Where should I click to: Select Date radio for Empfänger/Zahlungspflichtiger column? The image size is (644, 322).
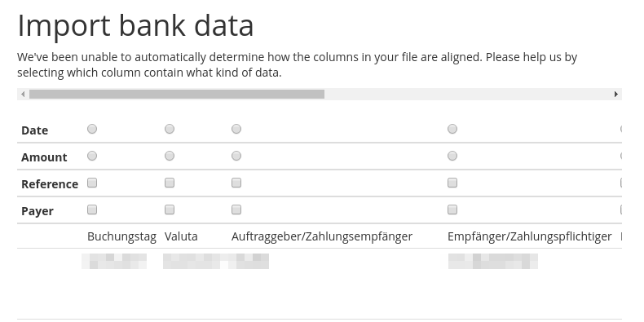point(452,129)
